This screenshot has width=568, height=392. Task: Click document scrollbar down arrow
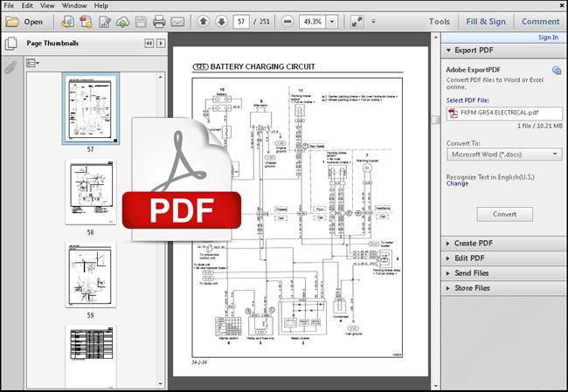pos(436,386)
